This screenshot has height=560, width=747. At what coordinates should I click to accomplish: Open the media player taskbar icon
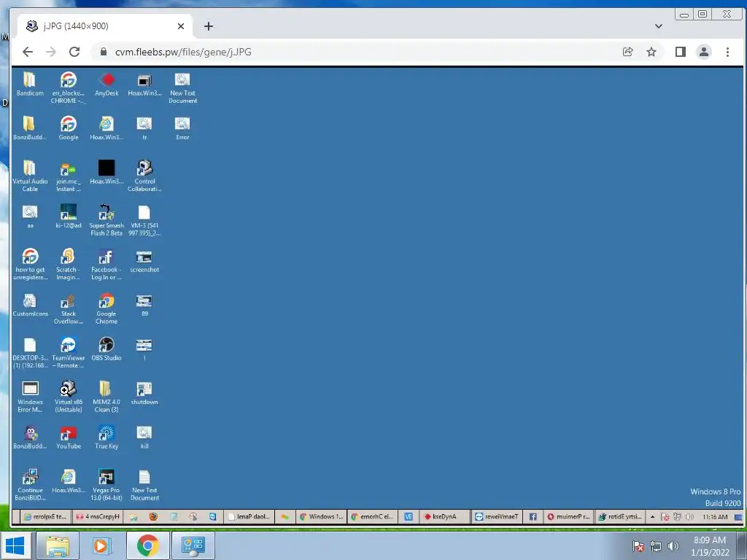coord(102,545)
